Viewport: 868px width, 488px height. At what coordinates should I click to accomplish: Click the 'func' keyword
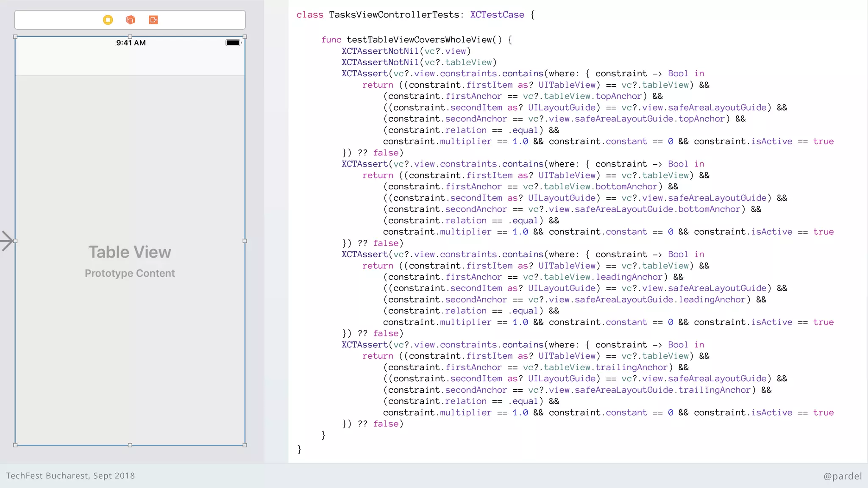[x=331, y=40]
